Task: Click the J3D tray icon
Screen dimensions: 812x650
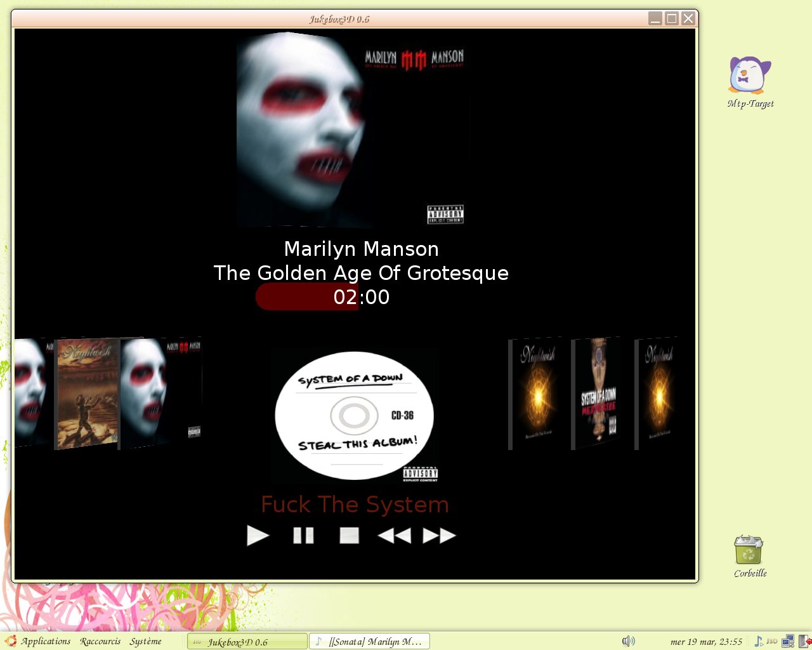Action: pyautogui.click(x=772, y=641)
